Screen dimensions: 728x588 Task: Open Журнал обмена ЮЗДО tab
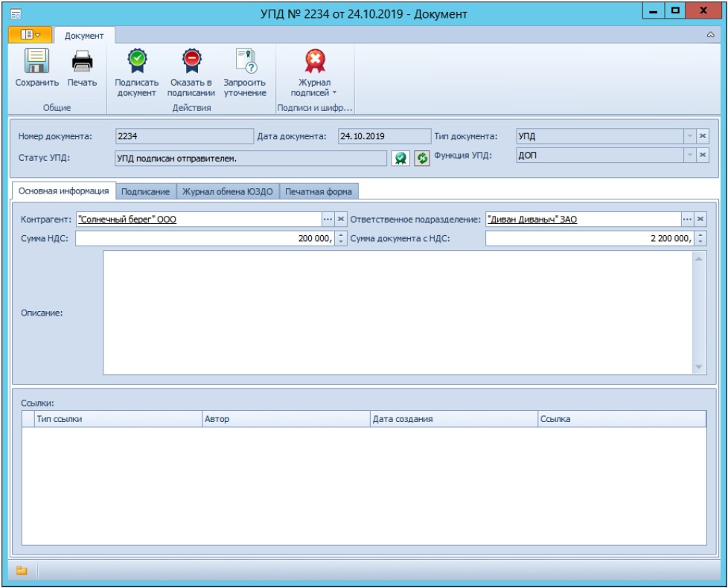(x=228, y=192)
